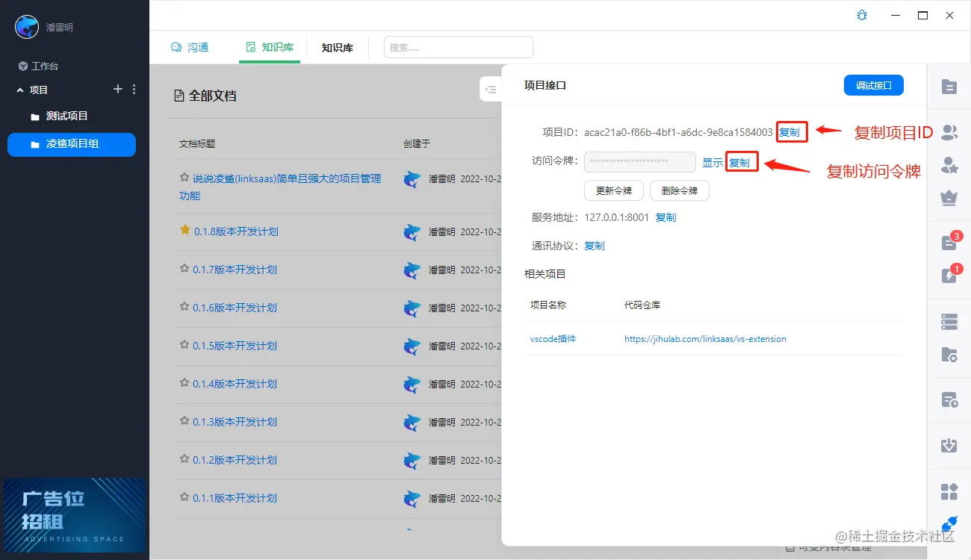Open the 0.1.2版本开发计划 document
Viewport: 971px width, 560px height.
click(235, 460)
